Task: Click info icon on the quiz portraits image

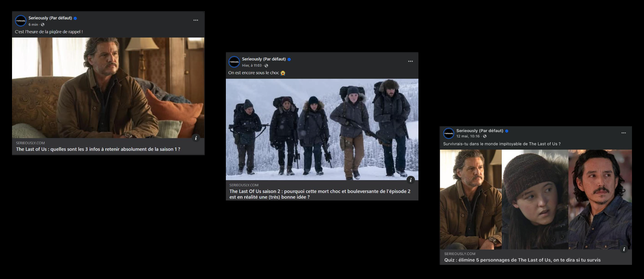Action: pyautogui.click(x=624, y=249)
